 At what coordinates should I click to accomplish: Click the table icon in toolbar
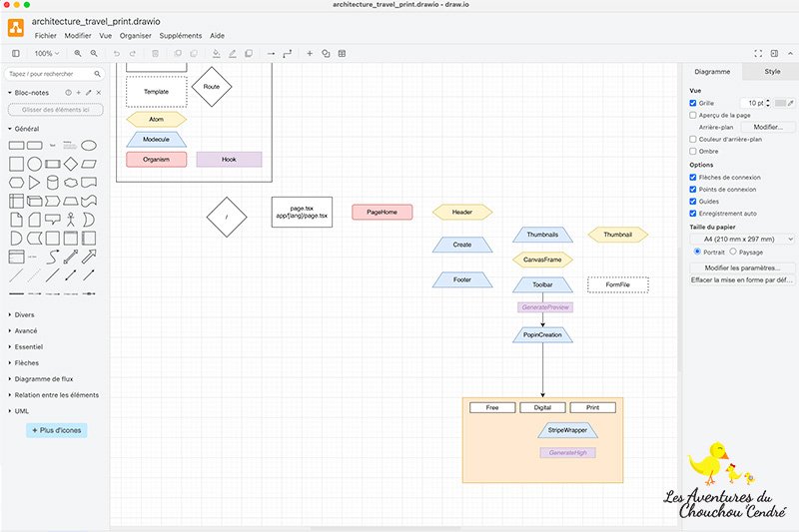click(343, 53)
